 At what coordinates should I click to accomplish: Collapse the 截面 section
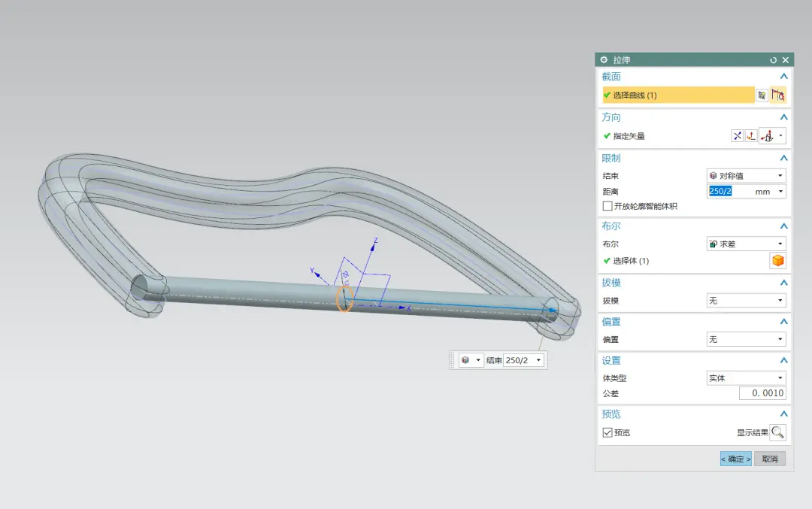point(783,77)
